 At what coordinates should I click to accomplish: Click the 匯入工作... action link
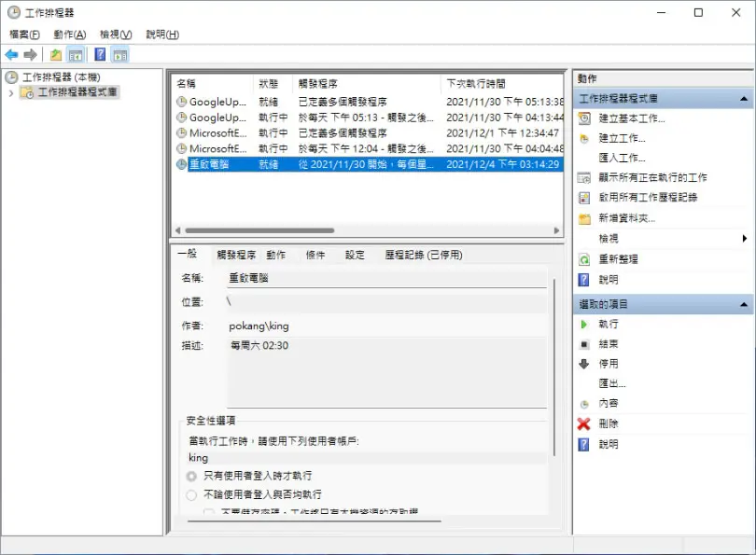click(x=622, y=158)
